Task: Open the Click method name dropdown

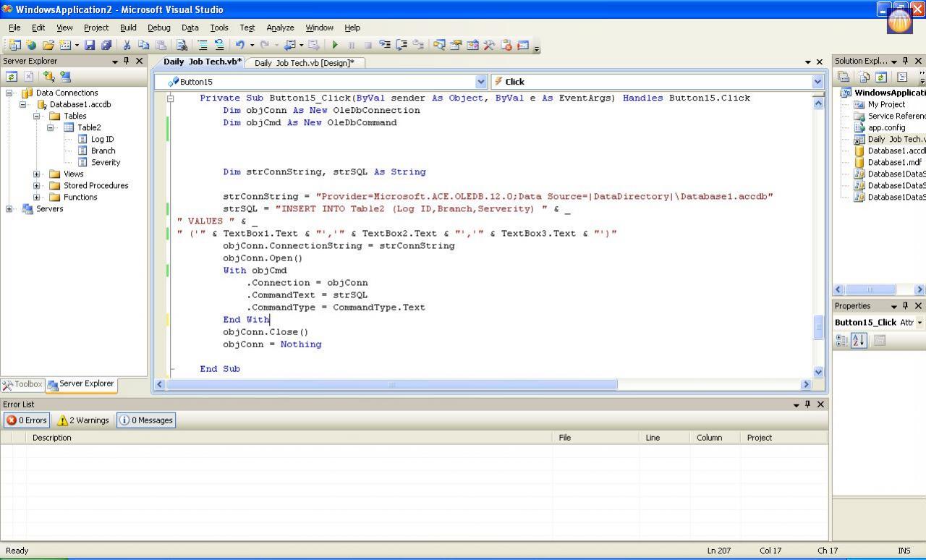Action: pos(817,82)
